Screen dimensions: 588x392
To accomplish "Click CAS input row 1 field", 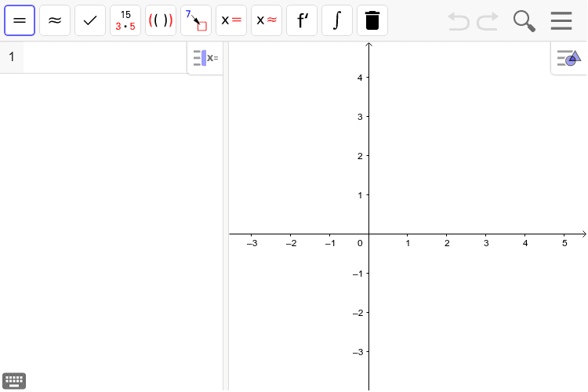I will tap(105, 57).
